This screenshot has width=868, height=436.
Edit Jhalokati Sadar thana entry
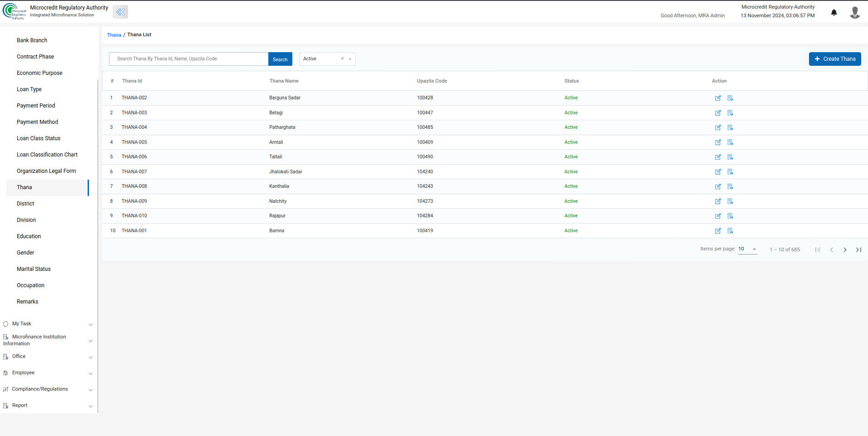718,172
